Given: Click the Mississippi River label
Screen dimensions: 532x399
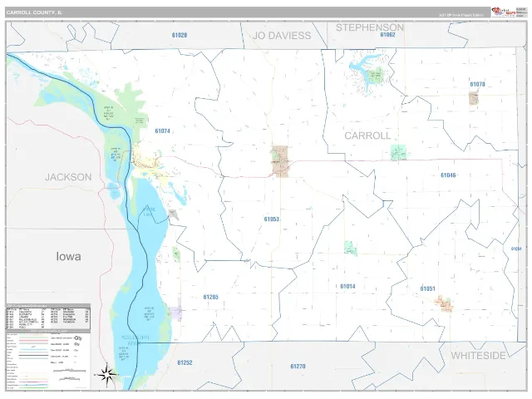Looking at the screenshot, I should click(x=135, y=340).
